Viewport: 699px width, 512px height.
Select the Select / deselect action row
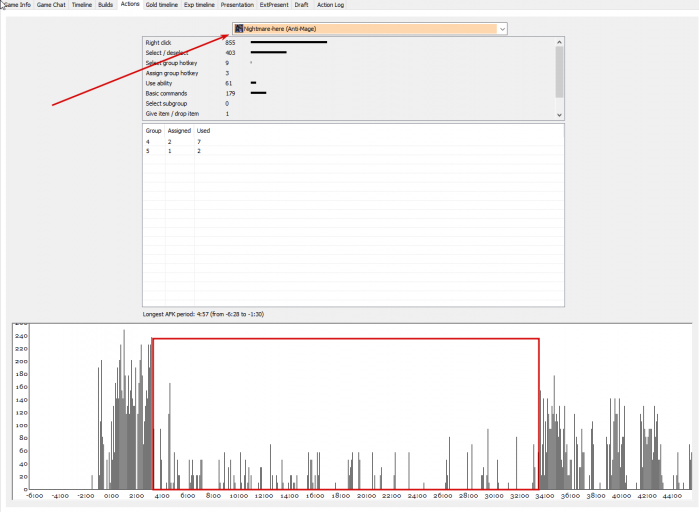(x=349, y=53)
